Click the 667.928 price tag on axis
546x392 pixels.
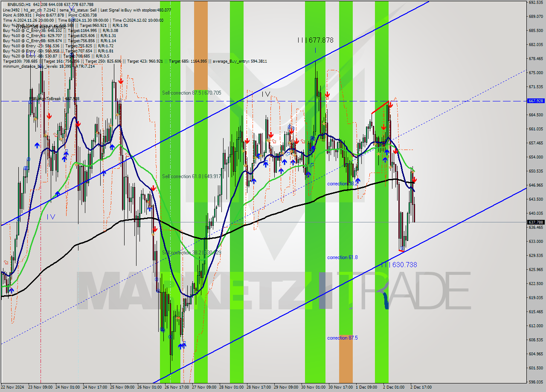click(x=536, y=101)
